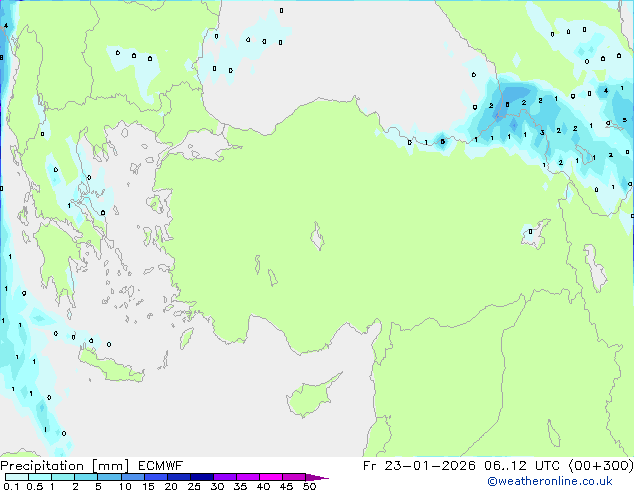Select the 40–45 mm bright pink swatch

click(271, 477)
